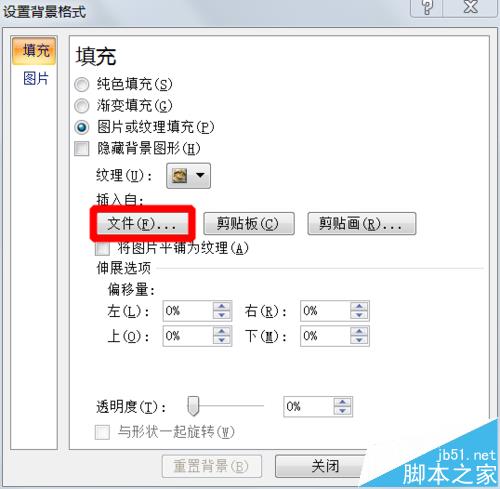Select 纯色填充 radio option
This screenshot has width=500, height=489.
pyautogui.click(x=82, y=84)
